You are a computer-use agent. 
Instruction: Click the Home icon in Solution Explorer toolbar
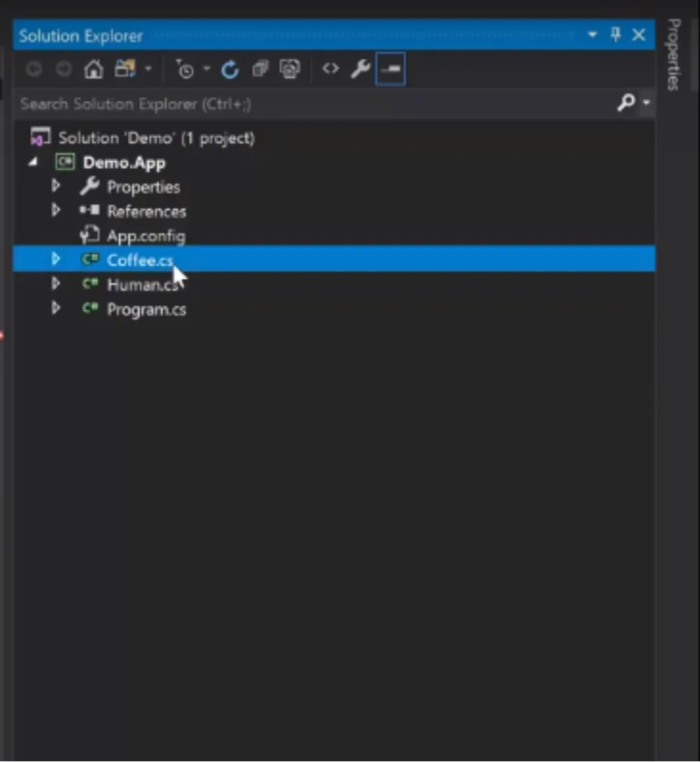(94, 69)
